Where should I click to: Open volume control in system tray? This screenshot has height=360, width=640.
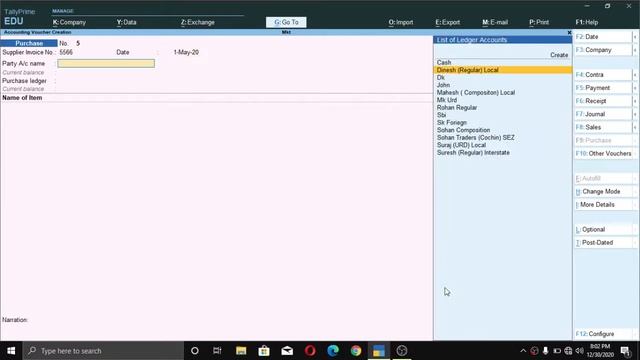point(579,351)
